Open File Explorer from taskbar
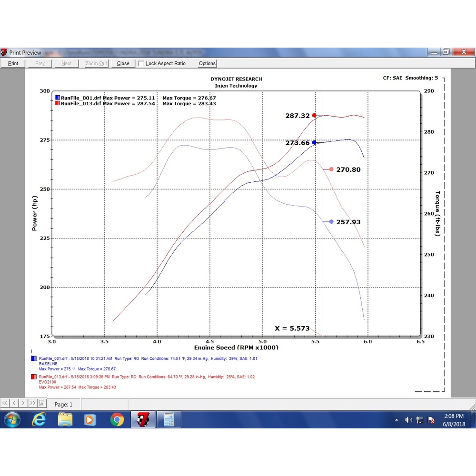The height and width of the screenshot is (476, 476). click(65, 420)
